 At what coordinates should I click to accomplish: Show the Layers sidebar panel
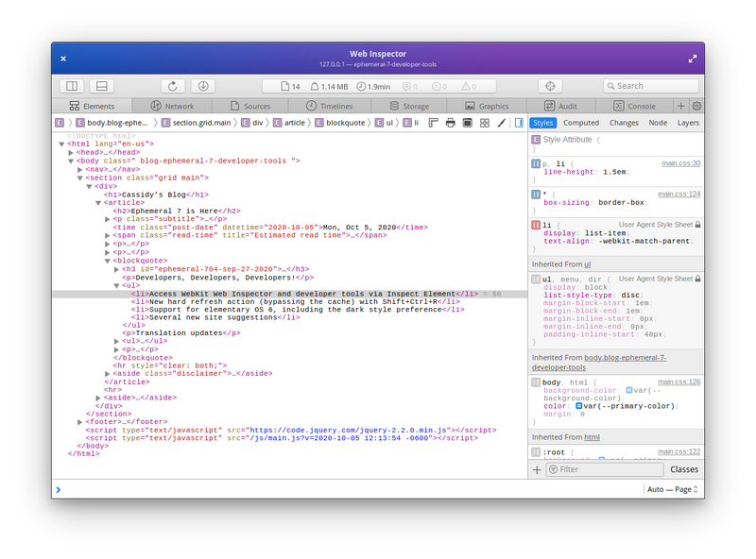point(688,123)
